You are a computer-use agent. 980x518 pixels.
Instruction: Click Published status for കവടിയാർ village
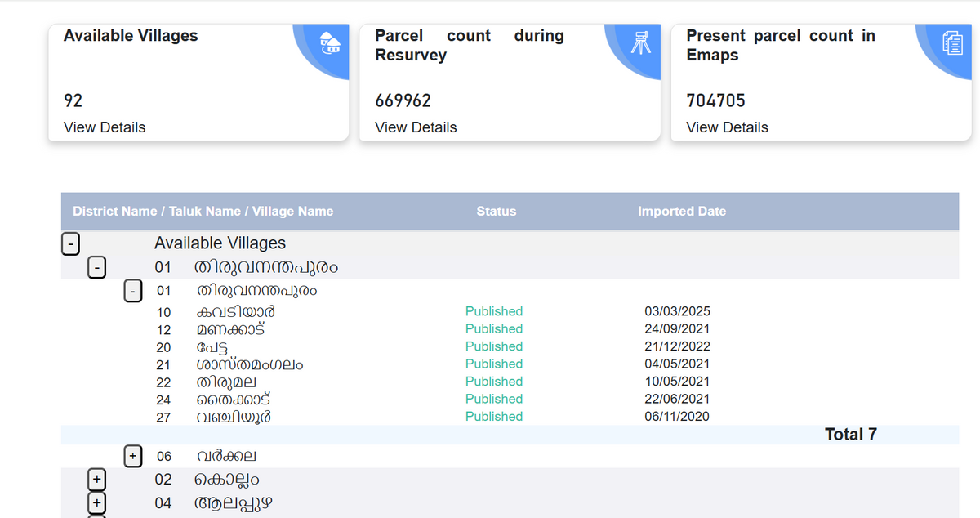494,311
